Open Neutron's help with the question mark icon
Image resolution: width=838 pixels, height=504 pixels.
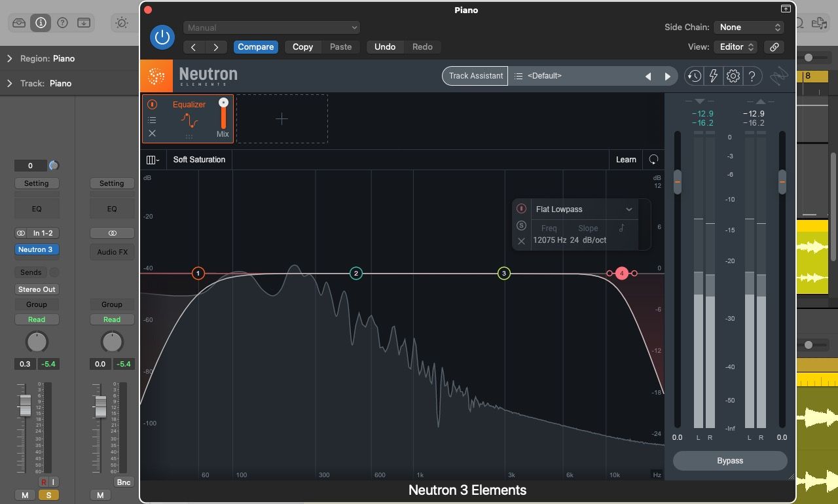coord(752,76)
